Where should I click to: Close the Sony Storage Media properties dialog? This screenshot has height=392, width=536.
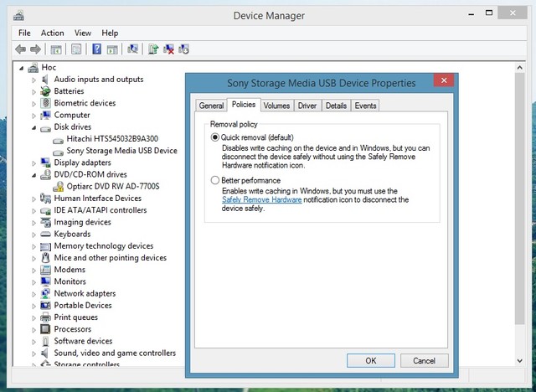(x=444, y=80)
